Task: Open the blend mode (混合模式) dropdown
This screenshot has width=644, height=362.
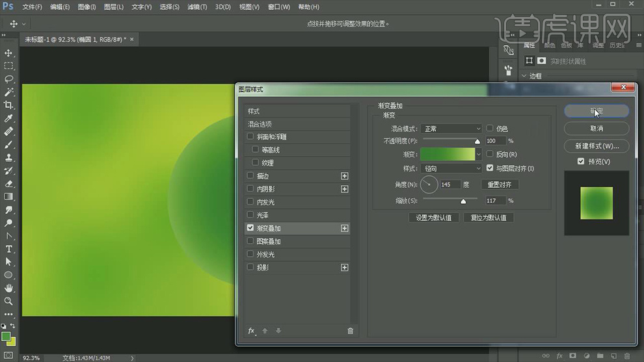Action: click(451, 129)
